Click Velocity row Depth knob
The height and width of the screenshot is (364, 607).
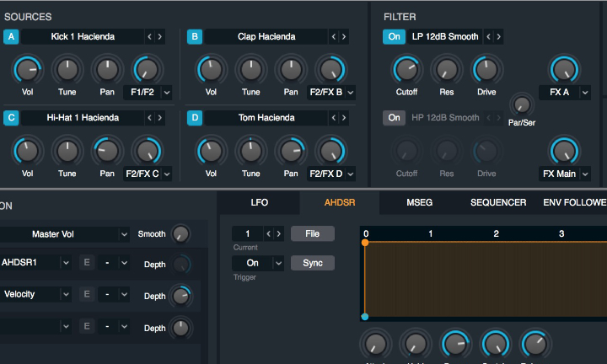click(x=180, y=297)
